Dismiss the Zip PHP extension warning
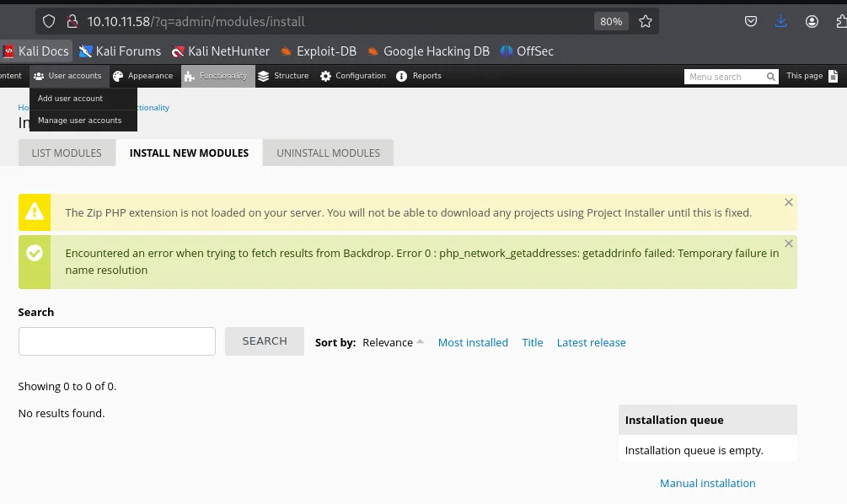 tap(789, 202)
